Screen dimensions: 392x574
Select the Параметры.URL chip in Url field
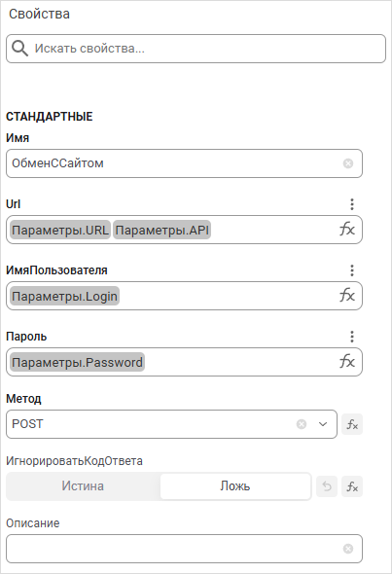(x=60, y=230)
